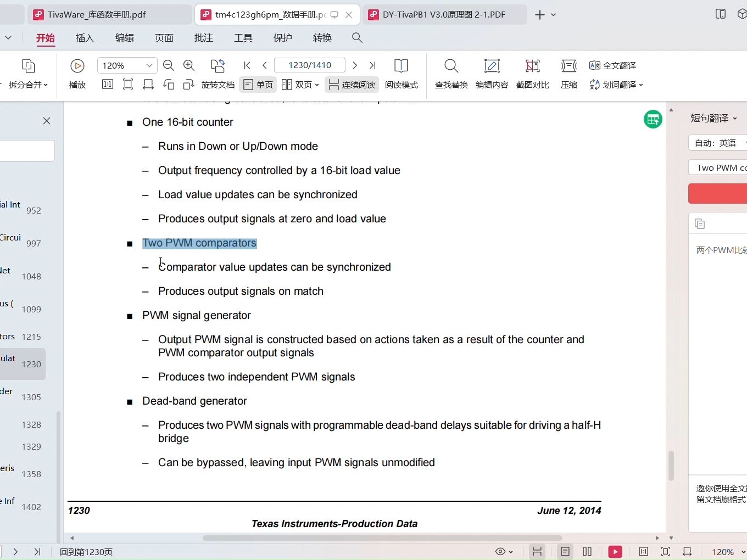Click the page number field 1230/1410

[310, 65]
